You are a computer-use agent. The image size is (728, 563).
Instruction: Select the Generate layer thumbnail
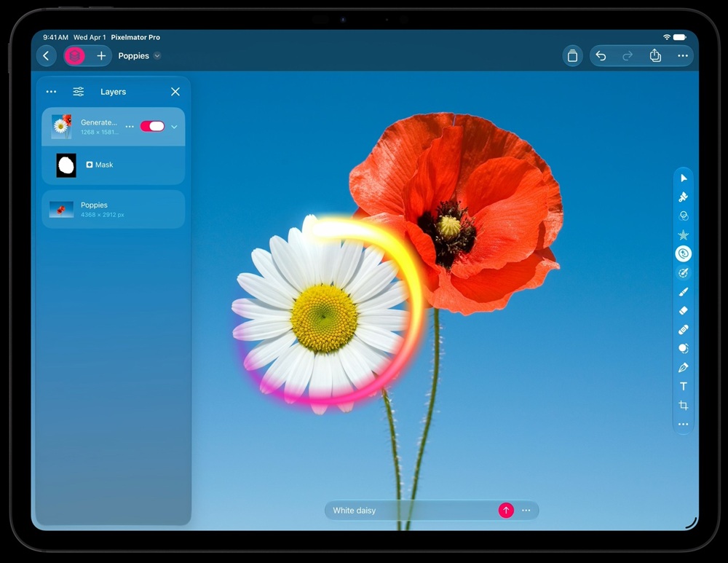[61, 126]
